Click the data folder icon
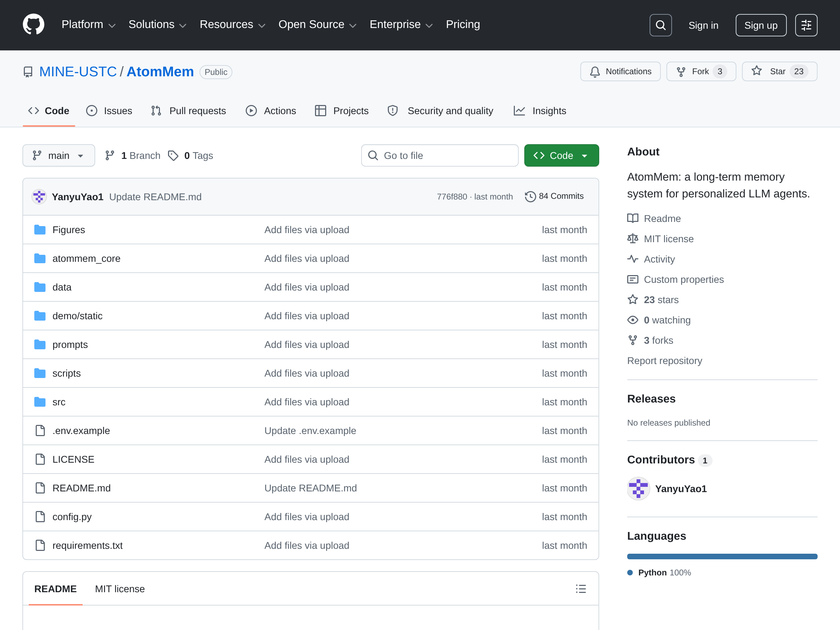 (x=40, y=287)
